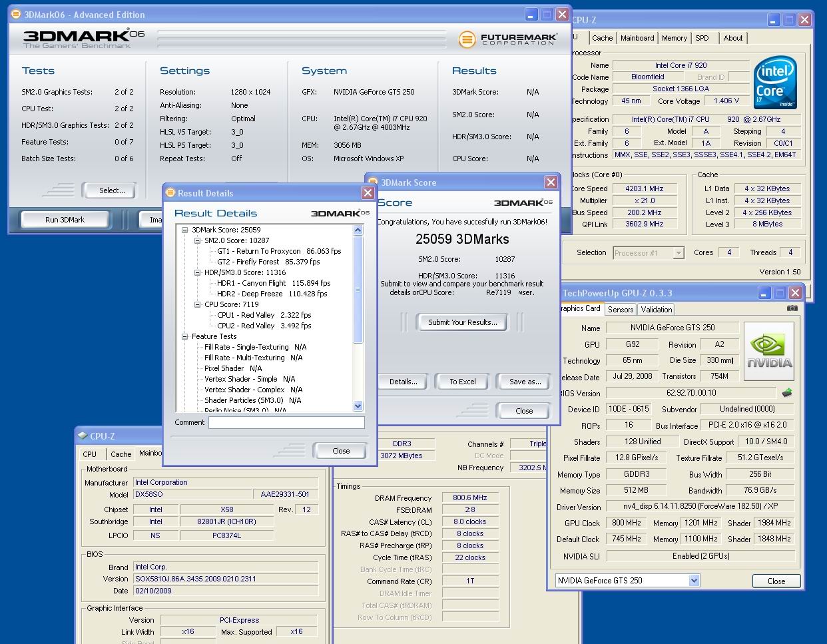Select the GT1 - Return To Proxycon row
Screen dimensions: 827x644
pos(279,251)
